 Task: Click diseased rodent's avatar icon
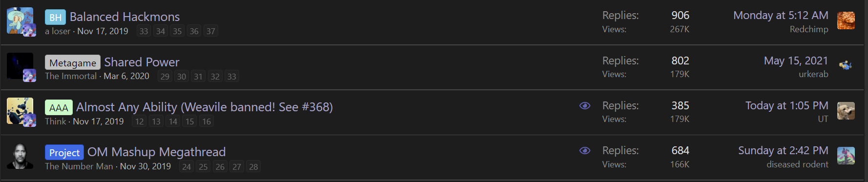pos(846,156)
